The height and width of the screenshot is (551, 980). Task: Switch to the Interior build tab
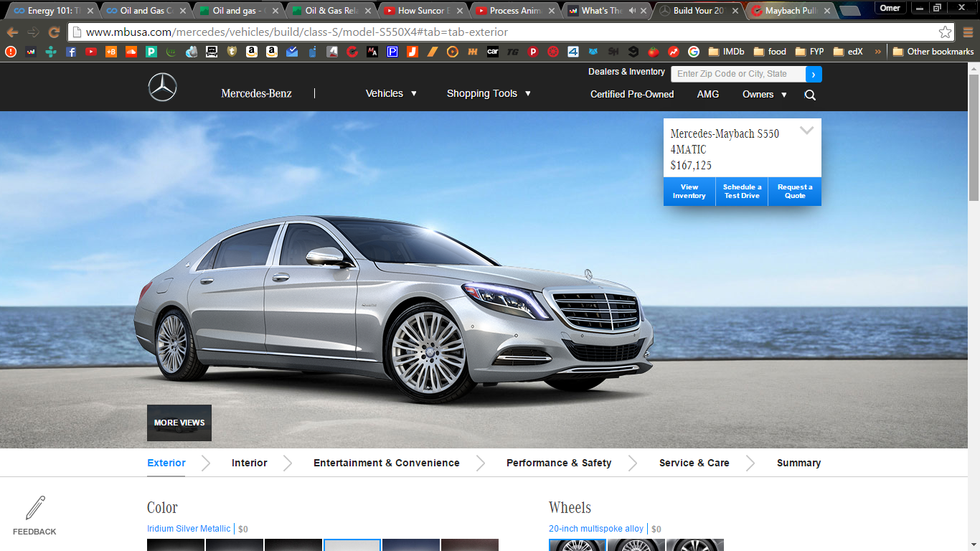[250, 463]
